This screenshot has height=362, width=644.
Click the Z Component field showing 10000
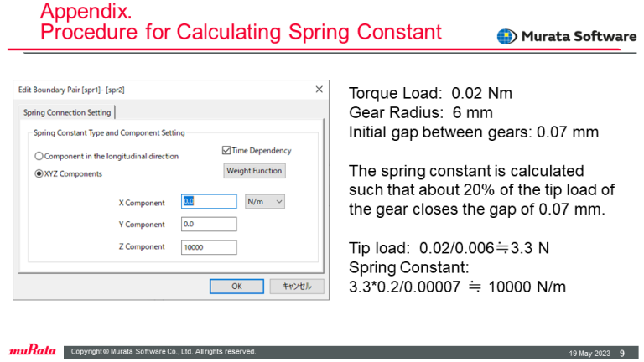point(209,246)
